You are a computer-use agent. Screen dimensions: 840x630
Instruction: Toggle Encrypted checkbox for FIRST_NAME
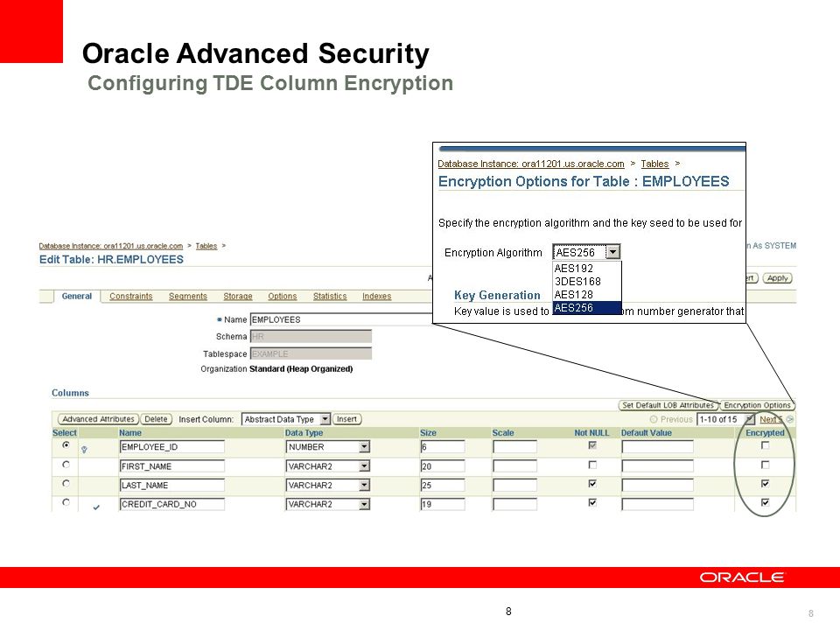coord(765,465)
